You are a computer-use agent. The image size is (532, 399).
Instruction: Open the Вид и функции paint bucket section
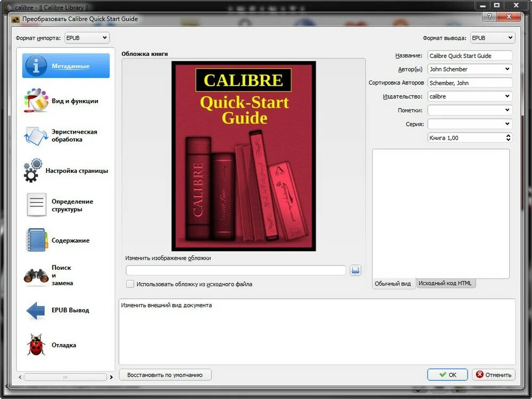click(66, 101)
